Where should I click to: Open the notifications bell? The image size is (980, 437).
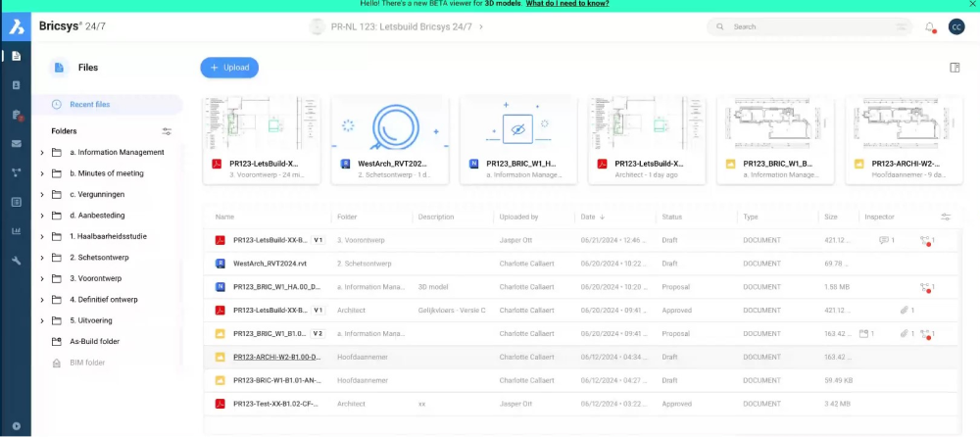pos(930,26)
